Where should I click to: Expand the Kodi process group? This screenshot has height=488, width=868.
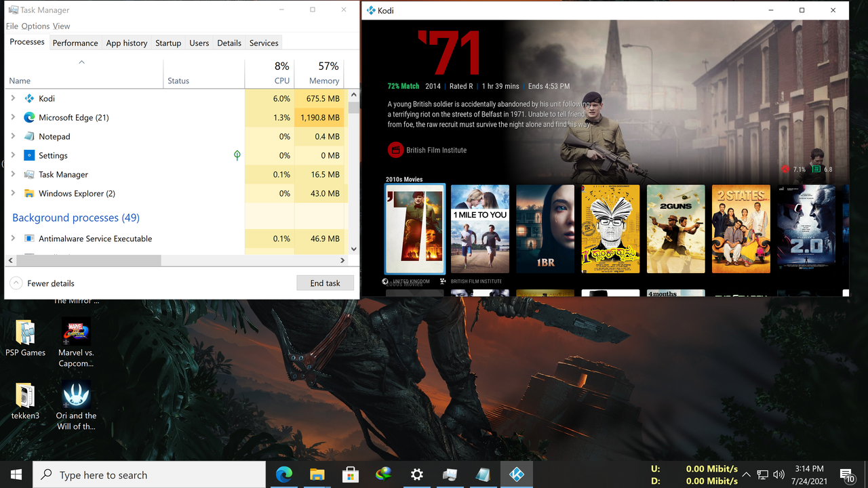(x=13, y=98)
